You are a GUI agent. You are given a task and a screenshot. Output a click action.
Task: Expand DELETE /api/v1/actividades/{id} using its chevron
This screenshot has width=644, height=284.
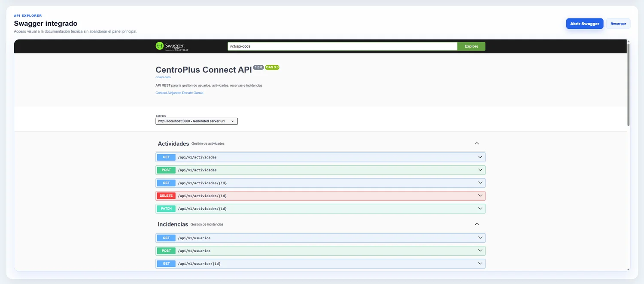point(480,196)
